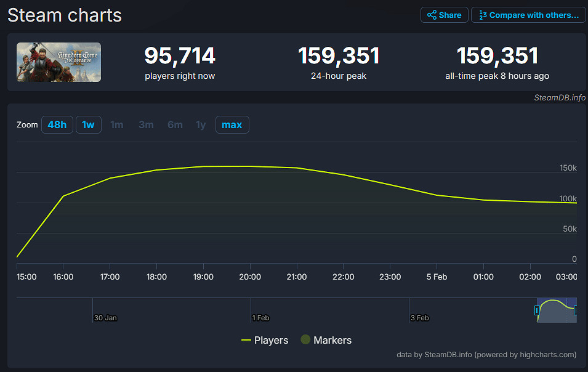The image size is (588, 372).
Task: Open Compare with others
Action: tap(528, 15)
